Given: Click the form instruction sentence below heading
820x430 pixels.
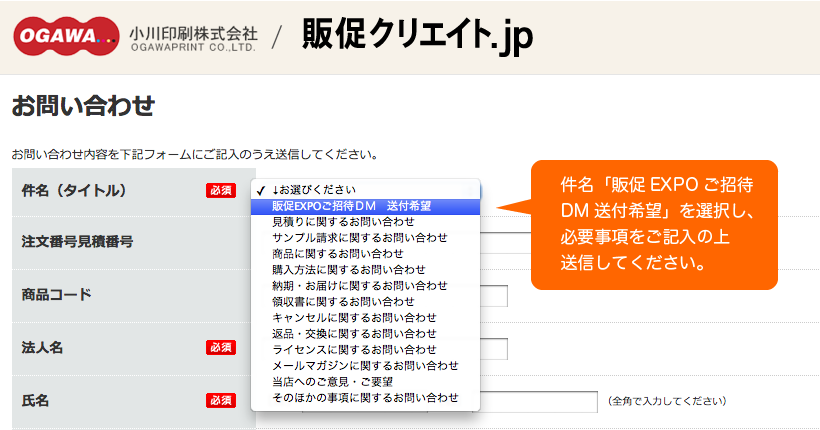Looking at the screenshot, I should (x=195, y=155).
